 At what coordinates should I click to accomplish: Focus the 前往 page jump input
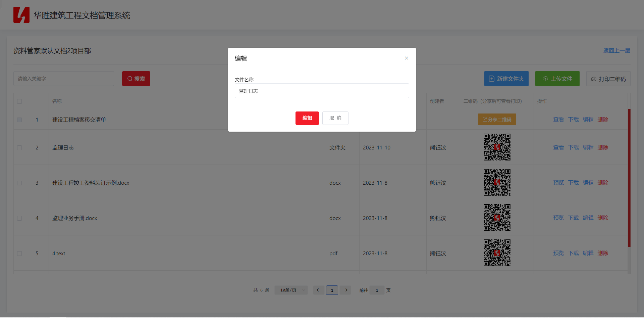coord(377,290)
